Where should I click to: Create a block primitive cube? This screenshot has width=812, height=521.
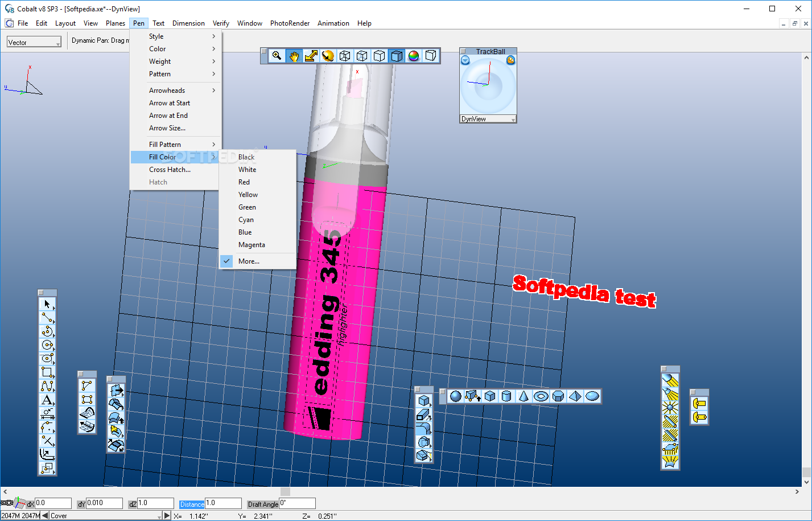point(489,396)
